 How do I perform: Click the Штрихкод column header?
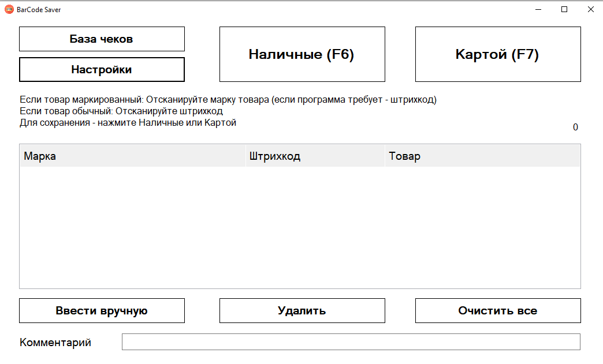pos(315,156)
